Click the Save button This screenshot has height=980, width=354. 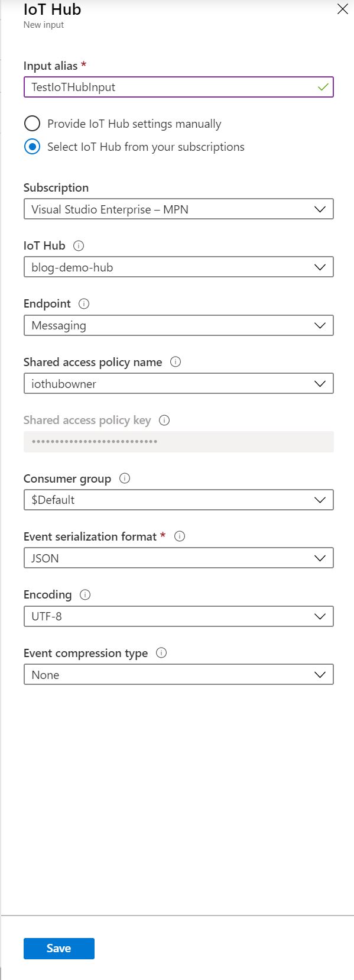[59, 948]
